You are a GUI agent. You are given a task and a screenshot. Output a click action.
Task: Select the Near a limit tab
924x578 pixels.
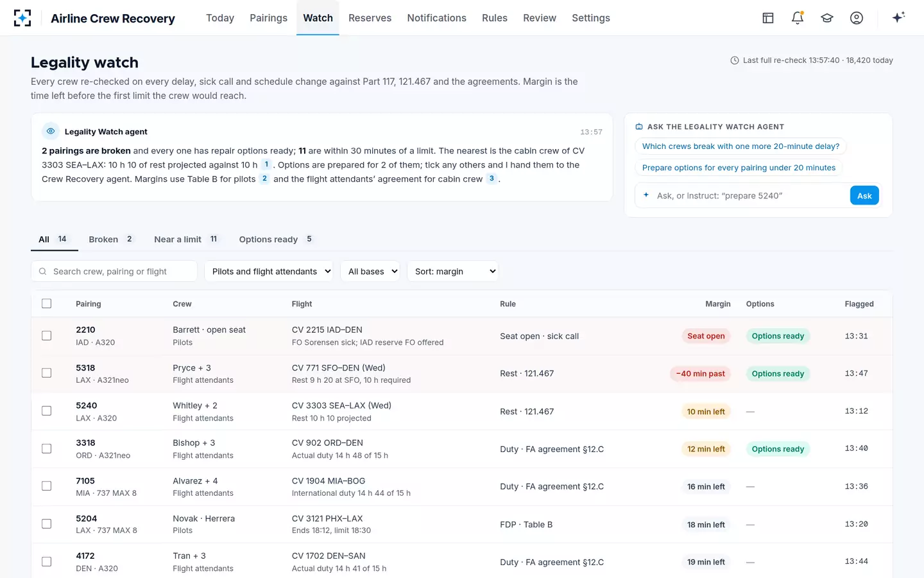(186, 239)
